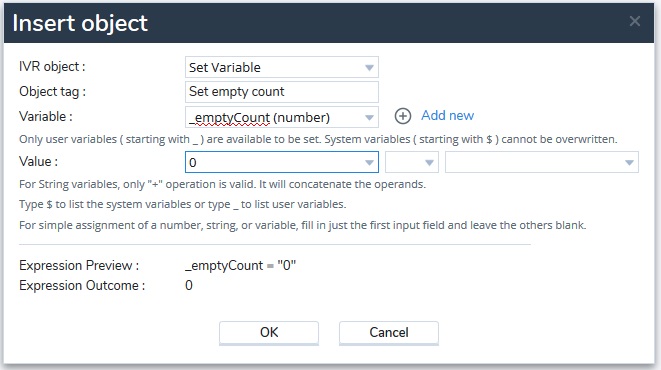Click the Expression Preview text _emptyCount = "0"

tap(241, 265)
